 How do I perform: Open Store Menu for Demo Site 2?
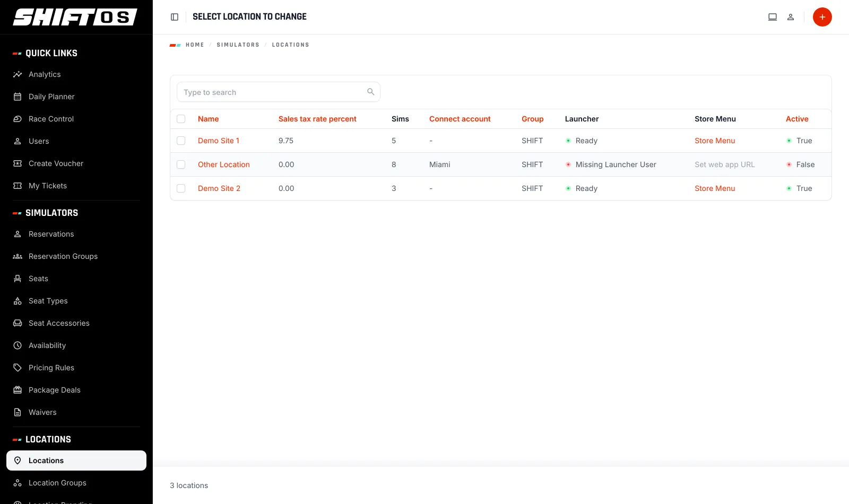[715, 188]
